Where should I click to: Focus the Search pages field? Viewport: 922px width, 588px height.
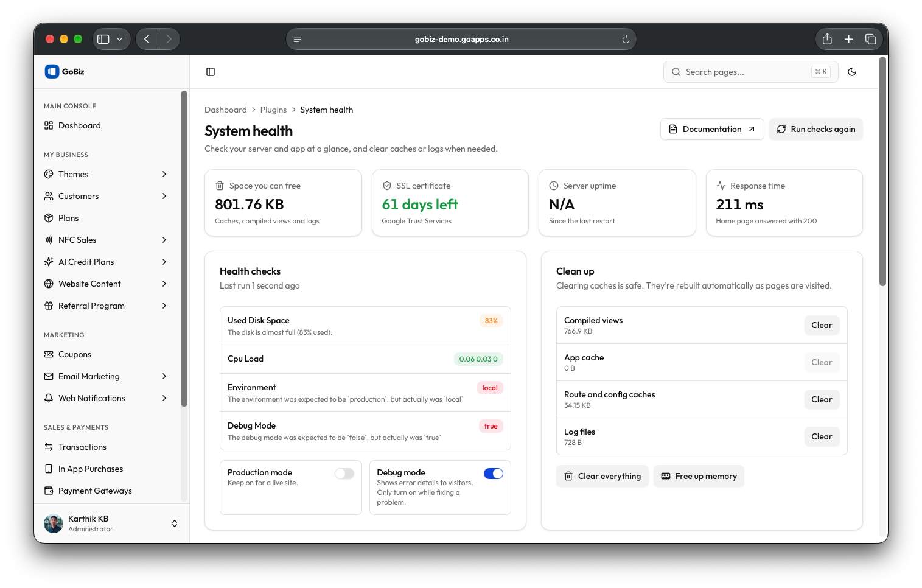[x=750, y=72]
